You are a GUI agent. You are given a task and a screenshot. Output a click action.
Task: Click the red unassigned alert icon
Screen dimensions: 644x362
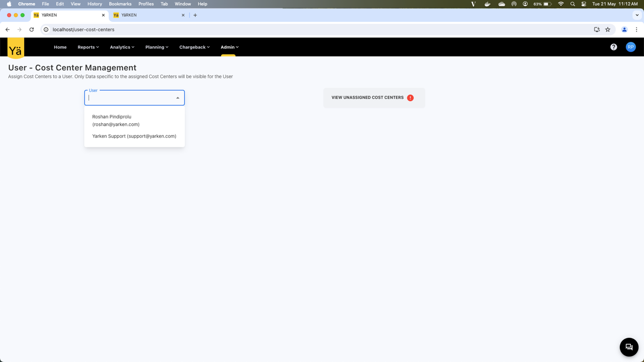pyautogui.click(x=410, y=98)
